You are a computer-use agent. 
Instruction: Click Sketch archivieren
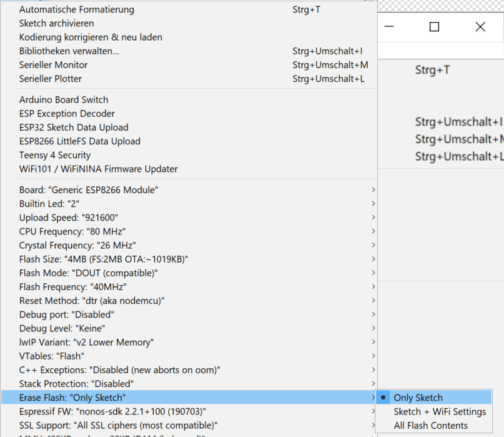click(57, 23)
